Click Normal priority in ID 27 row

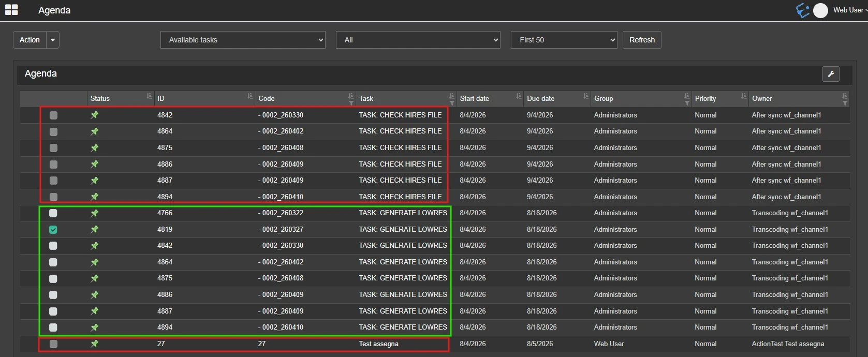click(x=705, y=344)
